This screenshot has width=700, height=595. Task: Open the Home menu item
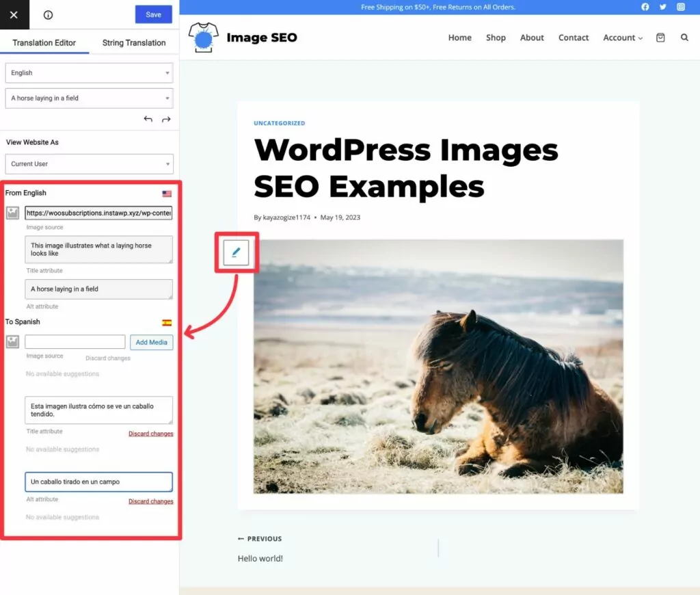[460, 38]
